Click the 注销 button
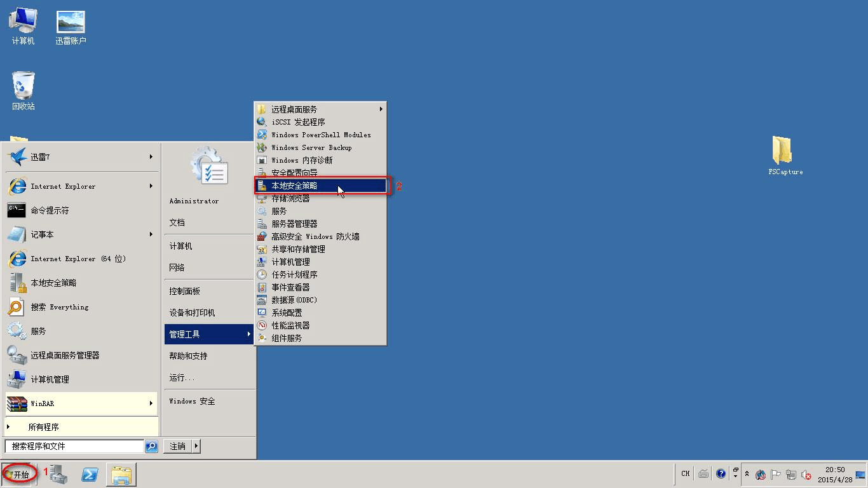The height and width of the screenshot is (488, 868). tap(177, 446)
